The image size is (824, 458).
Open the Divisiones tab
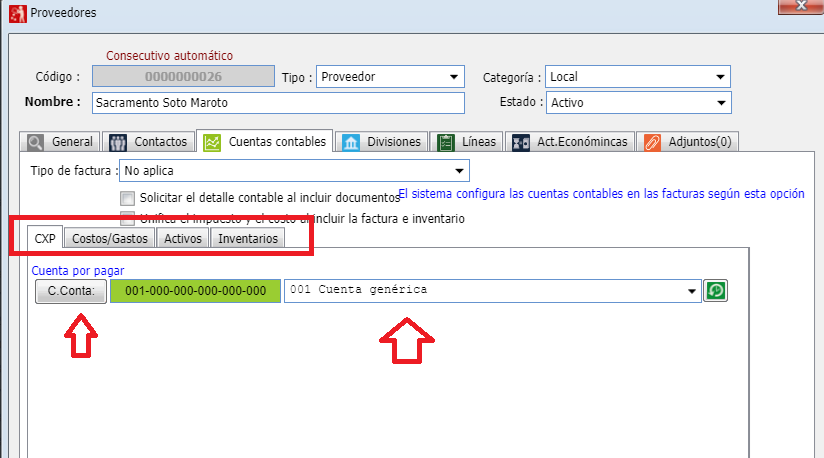(x=381, y=142)
